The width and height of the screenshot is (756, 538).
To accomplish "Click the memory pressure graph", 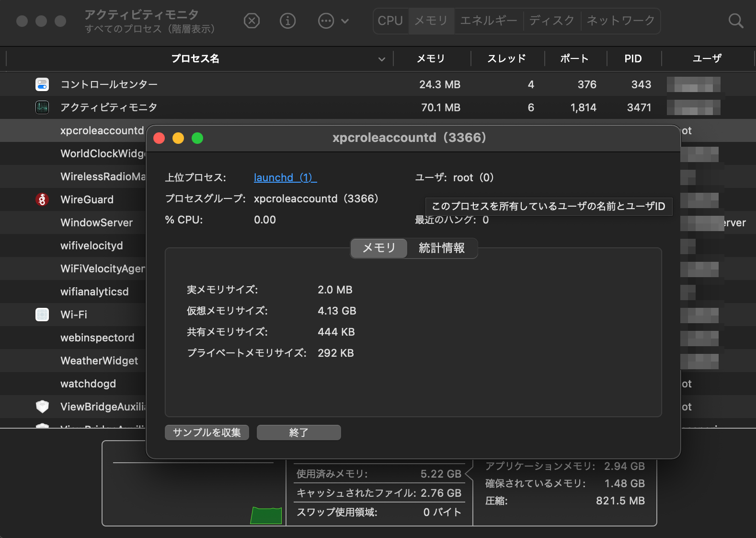I will tap(194, 494).
